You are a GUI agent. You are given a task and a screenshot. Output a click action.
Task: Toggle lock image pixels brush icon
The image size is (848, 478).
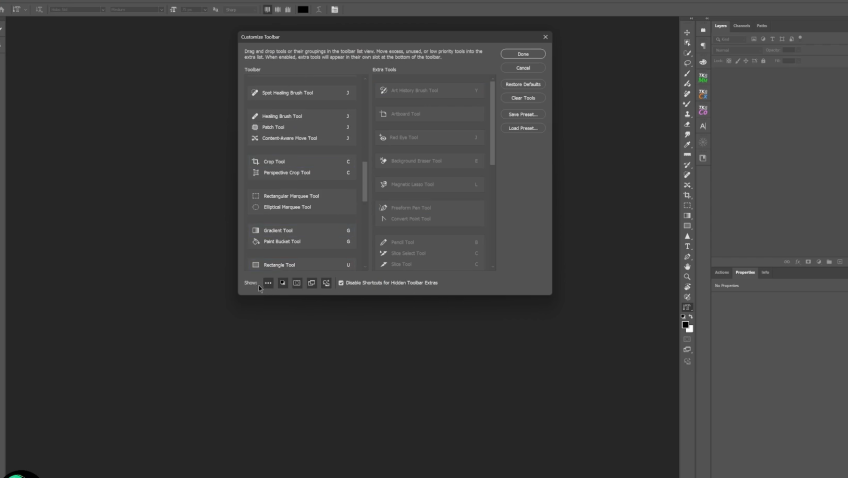point(738,61)
